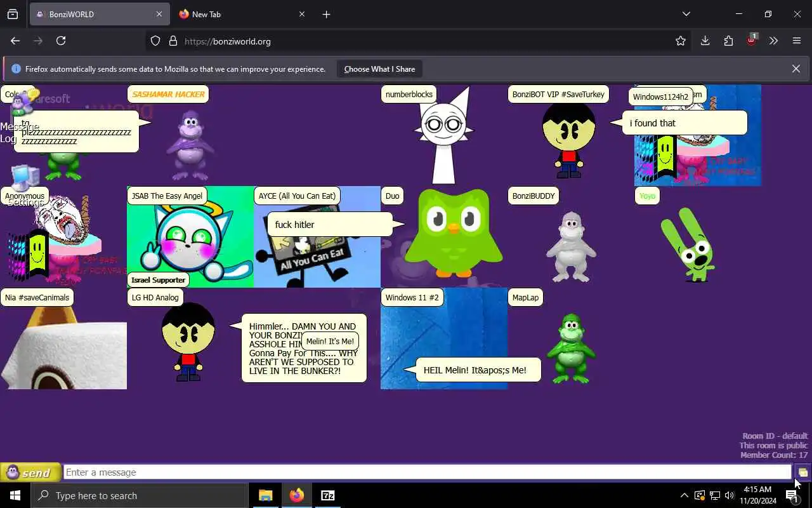Click the Firefox taskbar icon
This screenshot has height=508, width=812.
(297, 495)
